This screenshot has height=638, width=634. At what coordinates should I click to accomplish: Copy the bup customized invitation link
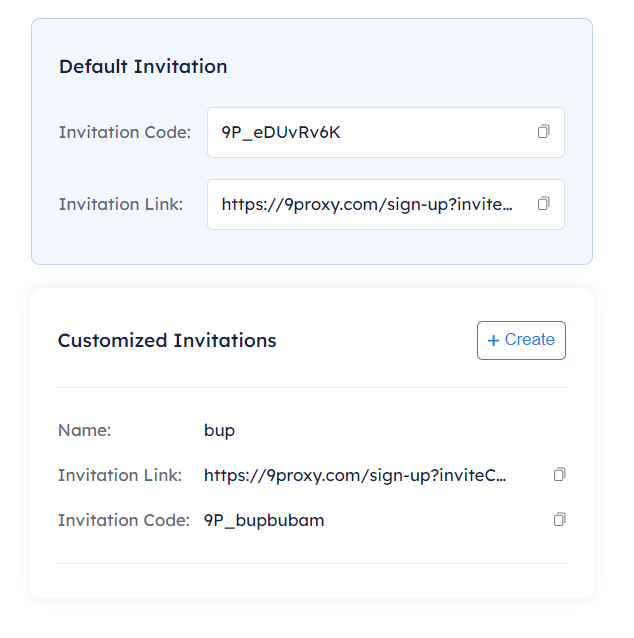(560, 475)
